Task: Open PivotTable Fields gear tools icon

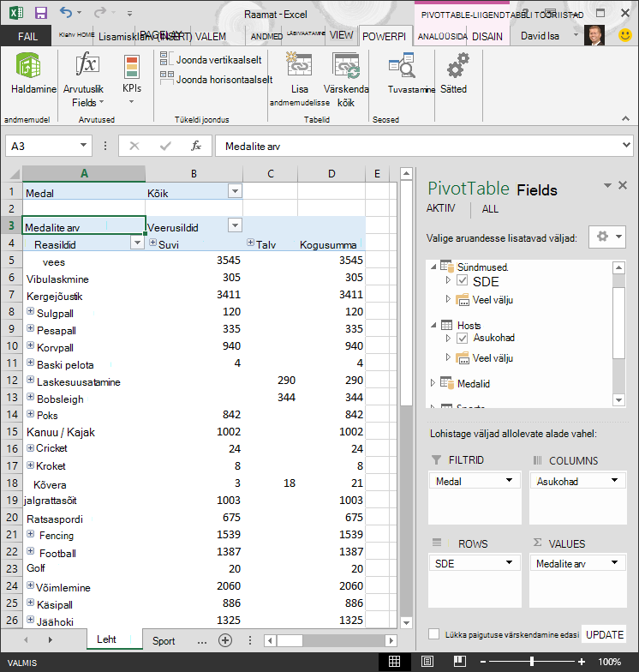Action: 607,237
